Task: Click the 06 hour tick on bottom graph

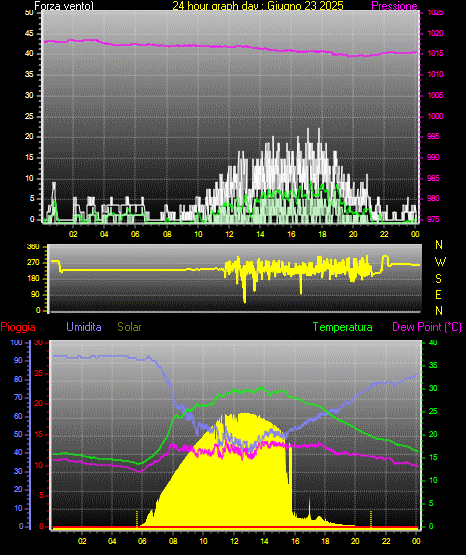Action: 143,541
